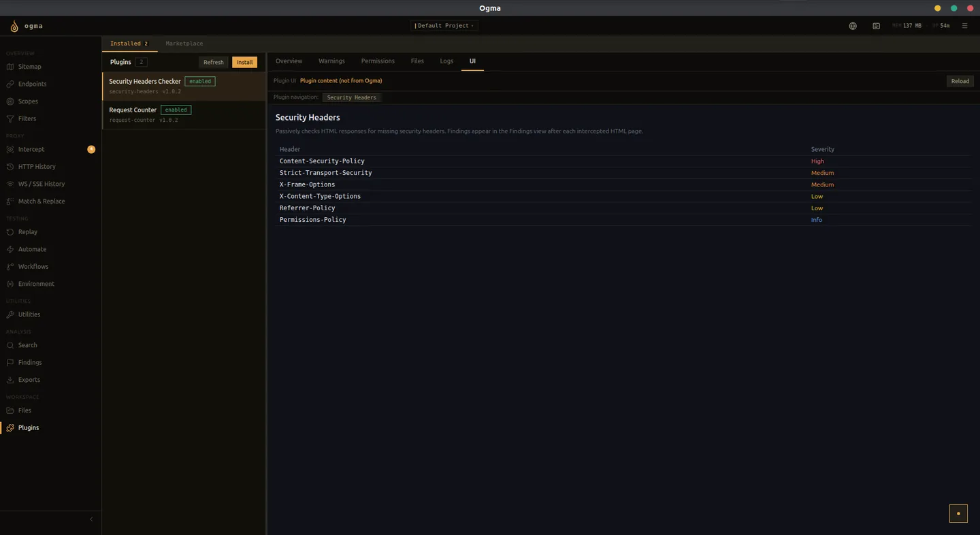Click the X-Content-Type-Options header name

click(320, 196)
